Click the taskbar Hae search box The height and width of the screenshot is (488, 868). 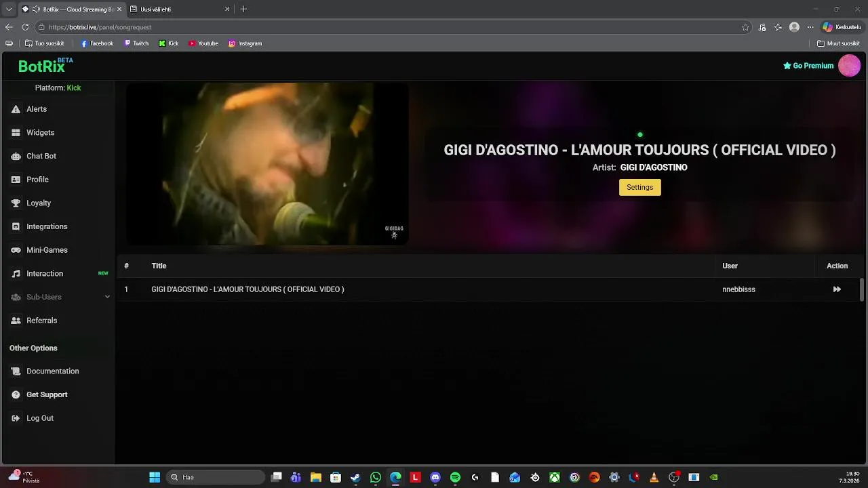(x=215, y=477)
